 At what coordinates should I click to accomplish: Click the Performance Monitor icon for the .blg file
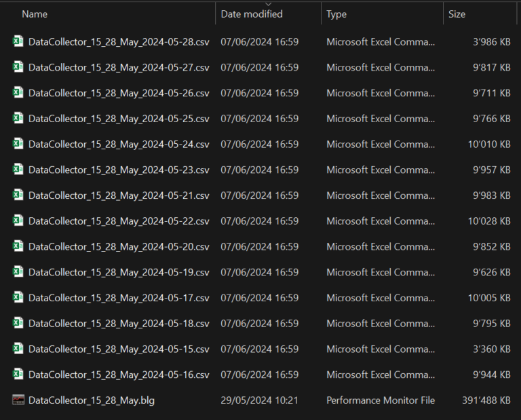[x=18, y=400]
